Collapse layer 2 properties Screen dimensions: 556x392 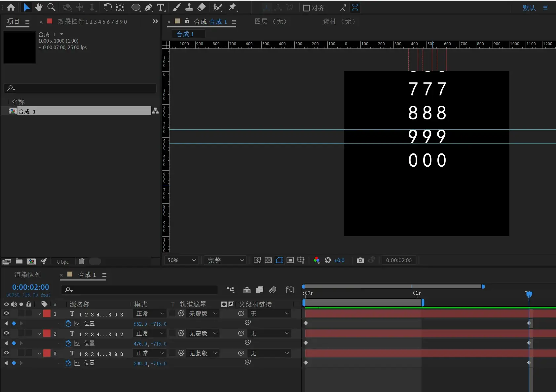click(x=39, y=334)
